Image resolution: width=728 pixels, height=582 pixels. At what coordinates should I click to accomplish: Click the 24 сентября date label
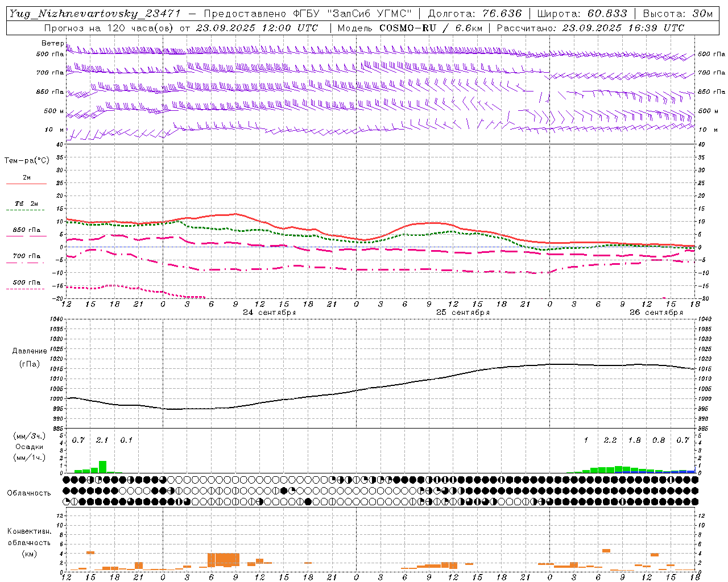click(x=269, y=312)
